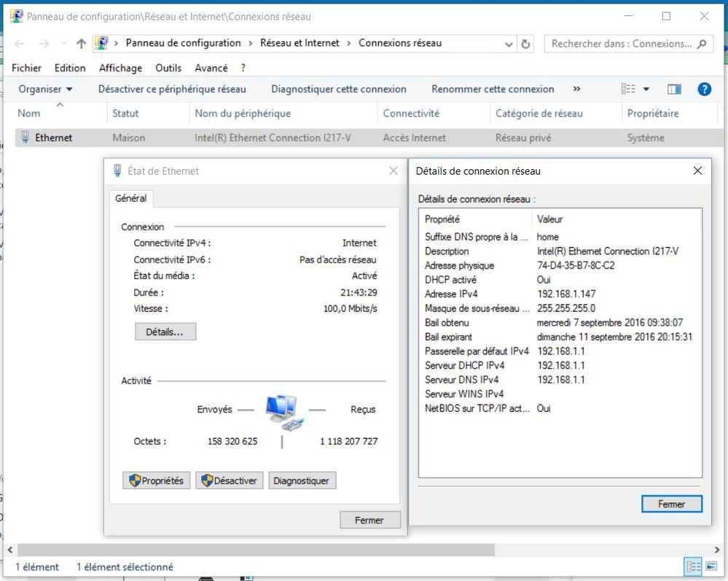This screenshot has height=581, width=728.
Task: Open the view options dropdown arrow
Action: pos(646,89)
